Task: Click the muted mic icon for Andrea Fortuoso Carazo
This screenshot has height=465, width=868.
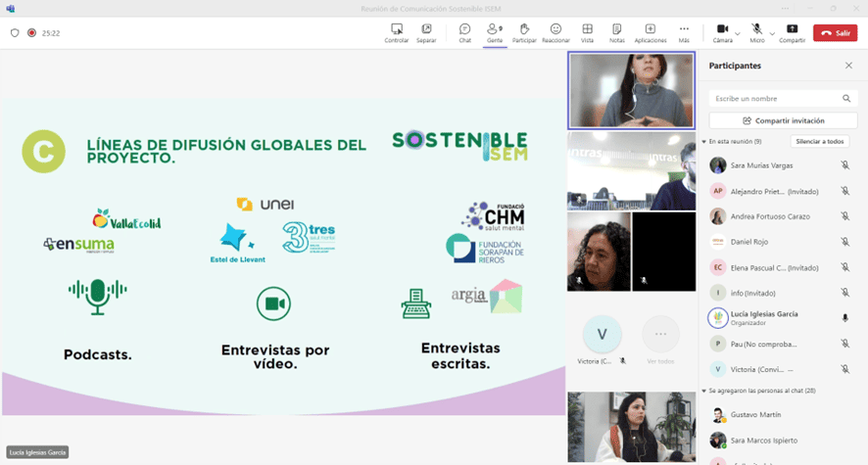Action: point(845,216)
